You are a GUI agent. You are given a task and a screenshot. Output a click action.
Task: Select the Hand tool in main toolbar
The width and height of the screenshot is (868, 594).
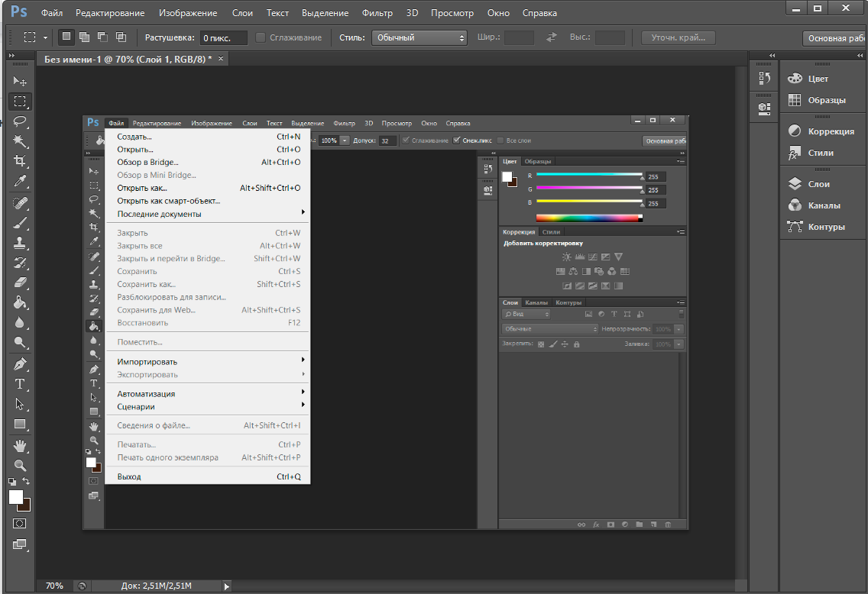point(19,445)
